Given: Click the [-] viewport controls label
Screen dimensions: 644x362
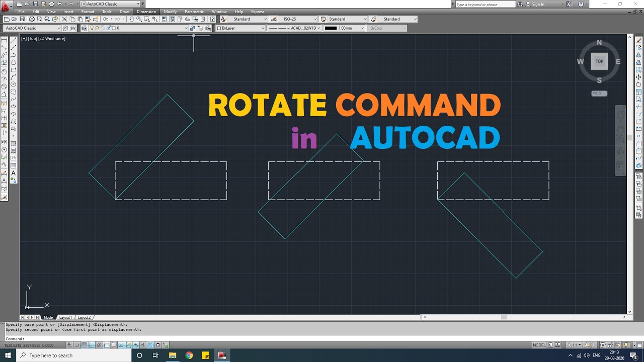Looking at the screenshot, I should (24, 38).
